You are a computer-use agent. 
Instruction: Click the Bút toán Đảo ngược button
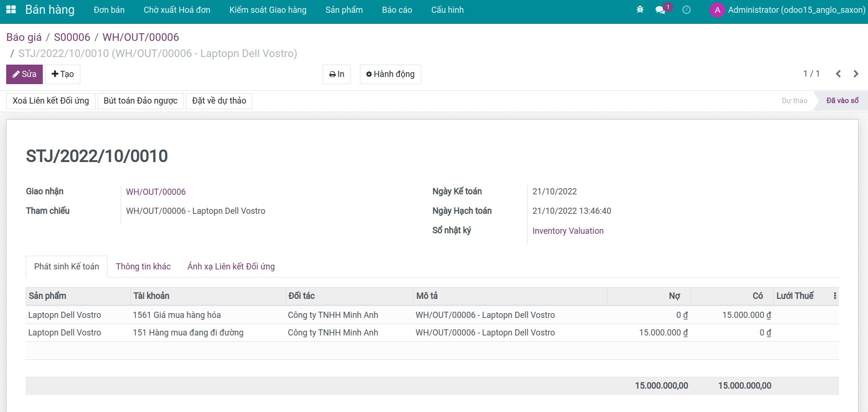tap(140, 101)
